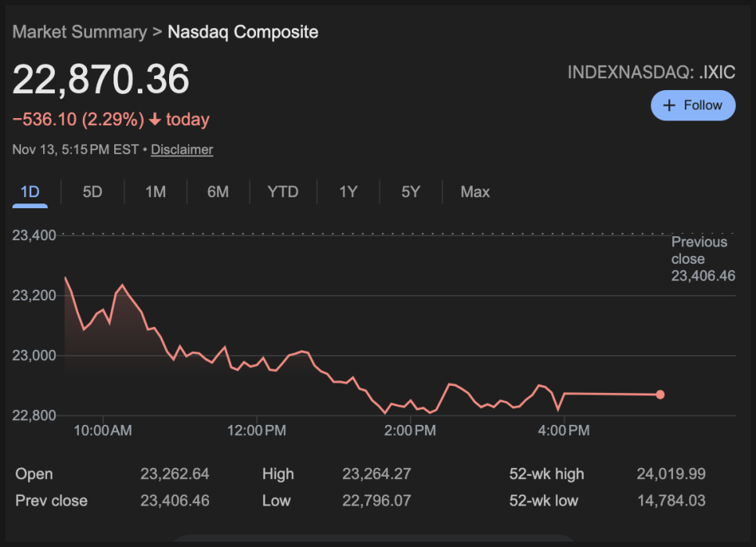This screenshot has width=756, height=547.
Task: Select the 1D time range tab
Action: [x=30, y=193]
